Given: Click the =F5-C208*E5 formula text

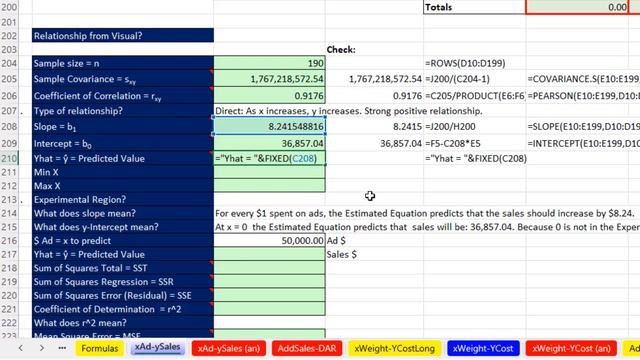Looking at the screenshot, I should point(453,143).
